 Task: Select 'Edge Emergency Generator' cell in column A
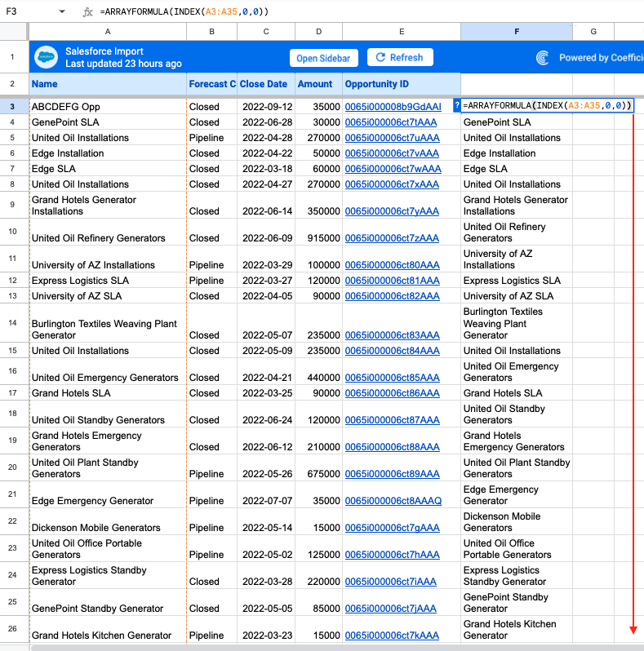[108, 495]
